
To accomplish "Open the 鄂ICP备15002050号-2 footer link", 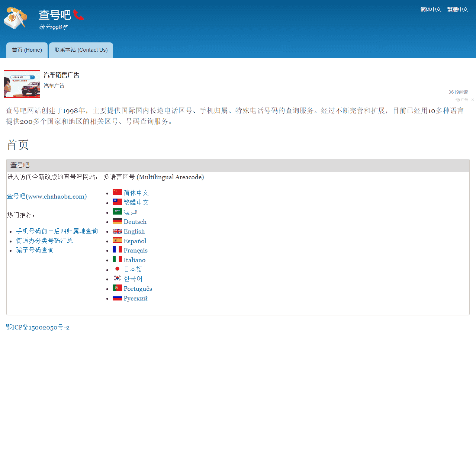I will [38, 327].
